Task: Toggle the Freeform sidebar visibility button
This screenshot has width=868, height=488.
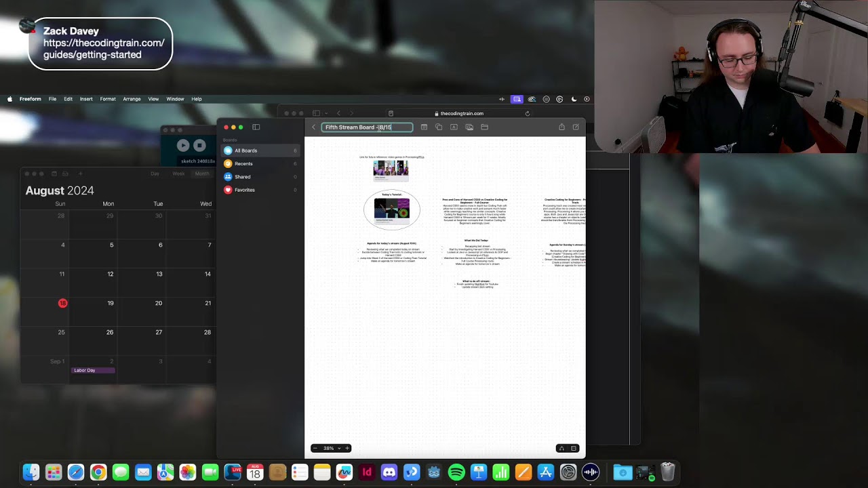Action: point(256,127)
